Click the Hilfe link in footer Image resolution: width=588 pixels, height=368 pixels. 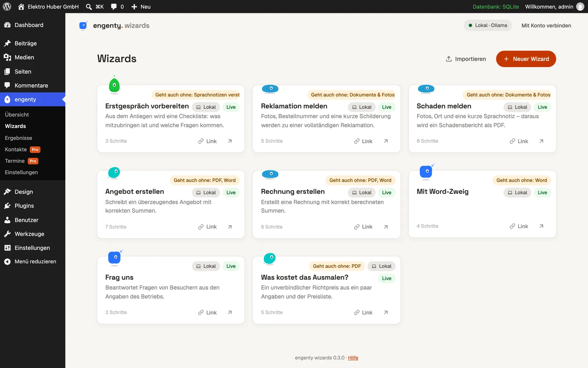(x=353, y=358)
